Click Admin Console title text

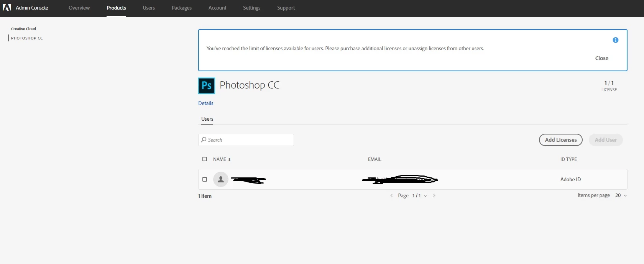(32, 8)
